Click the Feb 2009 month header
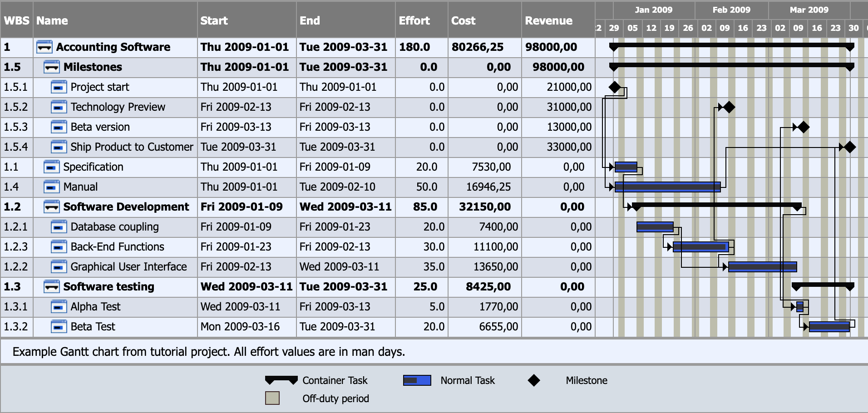 tap(731, 10)
